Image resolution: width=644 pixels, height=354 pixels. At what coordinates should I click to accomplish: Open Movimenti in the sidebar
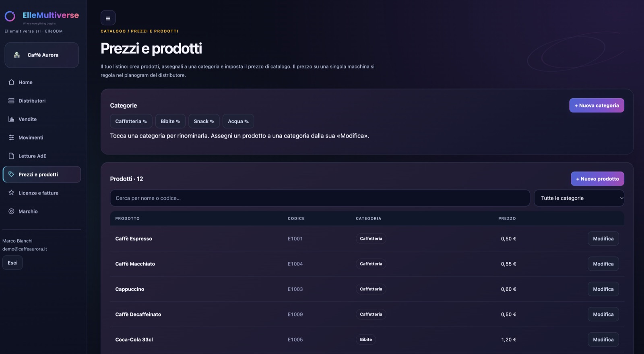point(41,137)
